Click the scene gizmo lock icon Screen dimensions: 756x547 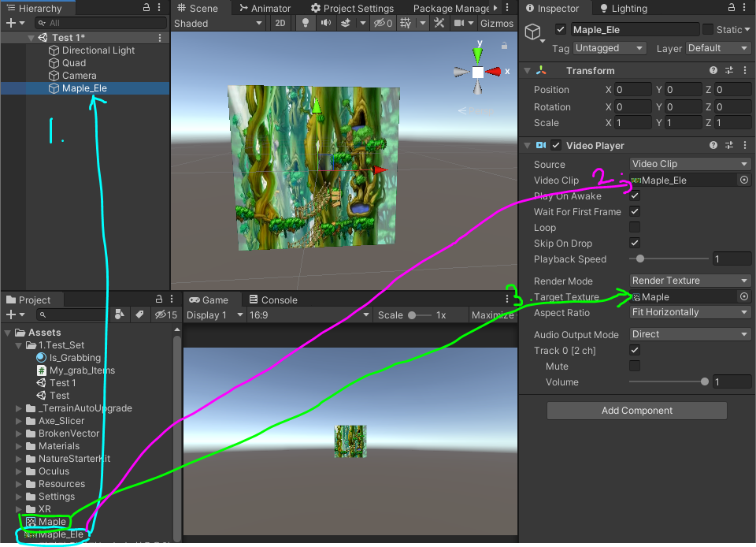(x=504, y=46)
